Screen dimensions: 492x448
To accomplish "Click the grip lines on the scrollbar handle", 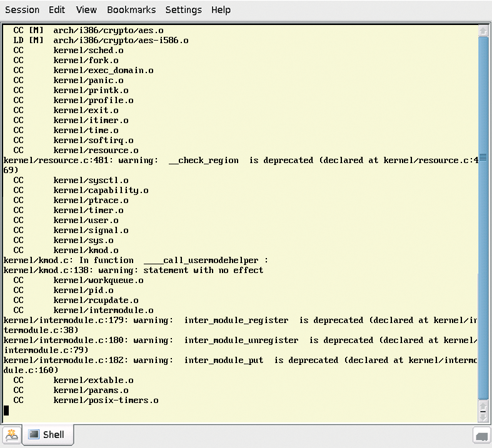I will click(x=483, y=157).
